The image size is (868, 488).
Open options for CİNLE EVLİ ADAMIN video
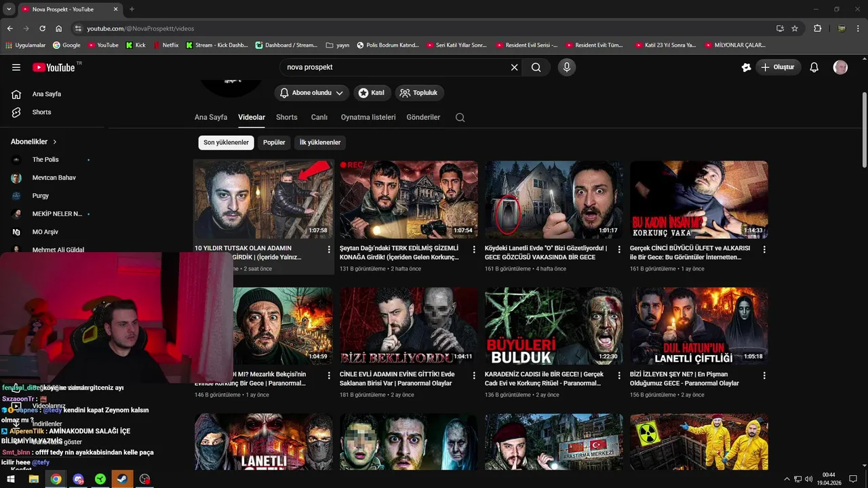click(474, 375)
